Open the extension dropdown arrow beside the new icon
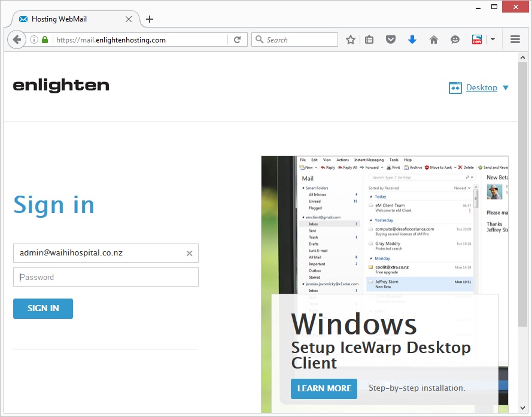Image resolution: width=532 pixels, height=417 pixels. coord(493,39)
